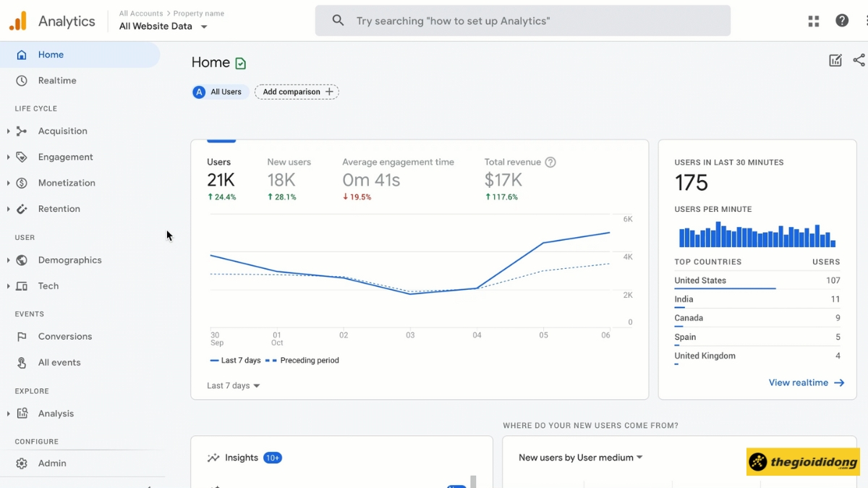Open the Google apps grid icon
868x488 pixels.
click(x=813, y=20)
